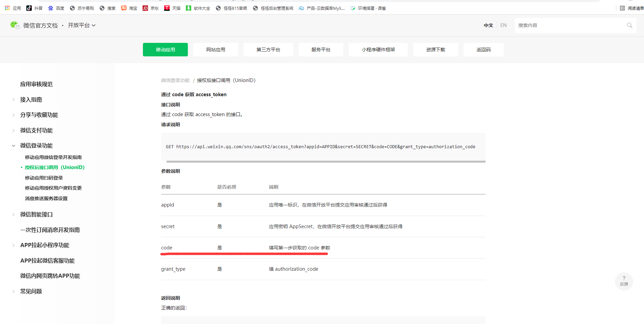The image size is (644, 324).
Task: Collapse the 微信登录功能 section arrow
Action: click(14, 146)
